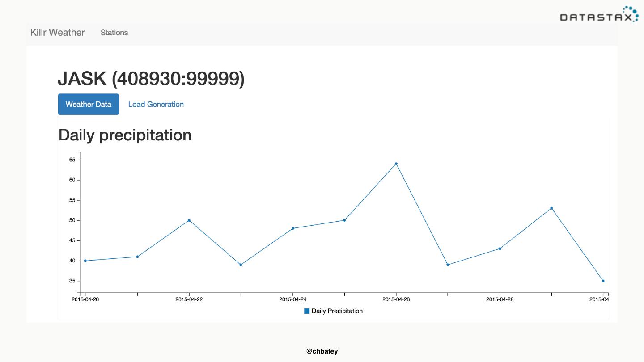Viewport: 644px width, 362px height.
Task: Select the data point on 2015-04-20
Action: [x=85, y=261]
